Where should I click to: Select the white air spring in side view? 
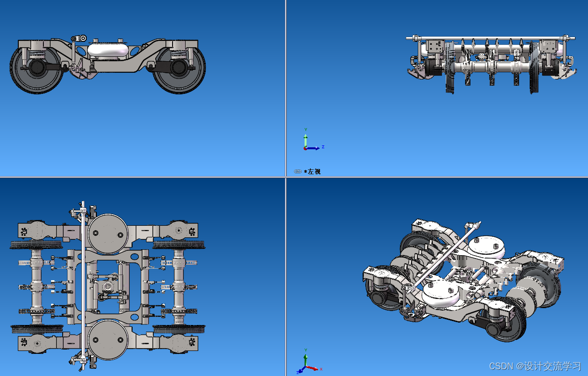[108, 50]
